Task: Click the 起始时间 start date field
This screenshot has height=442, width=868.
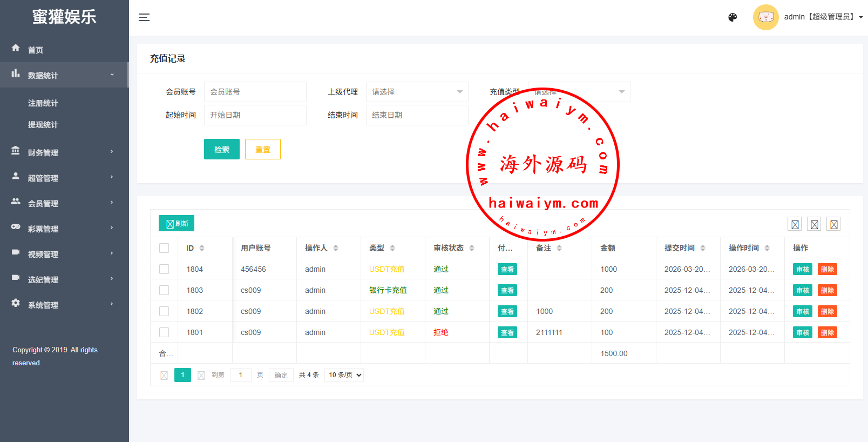Action: [x=255, y=115]
